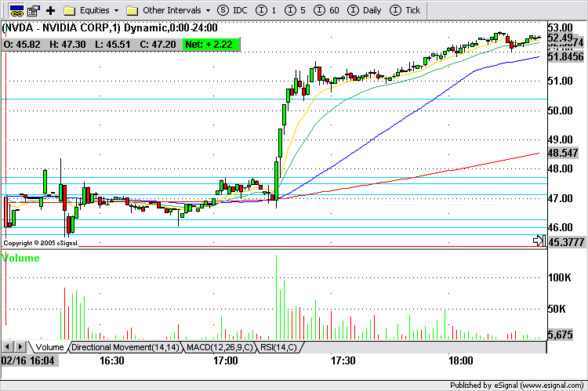The width and height of the screenshot is (588, 391).
Task: Click the 45.3777 price marker
Action: pos(566,242)
